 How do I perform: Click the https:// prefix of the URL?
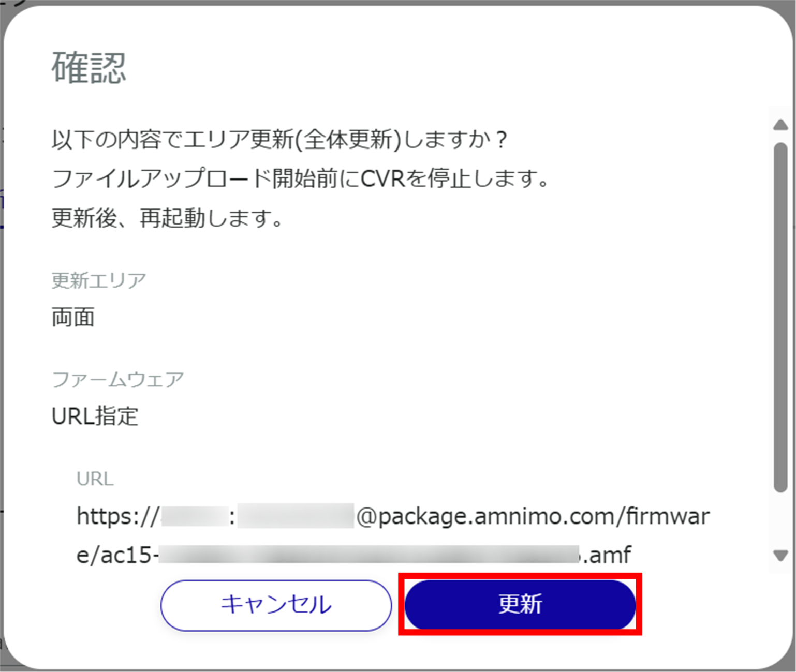pyautogui.click(x=118, y=516)
